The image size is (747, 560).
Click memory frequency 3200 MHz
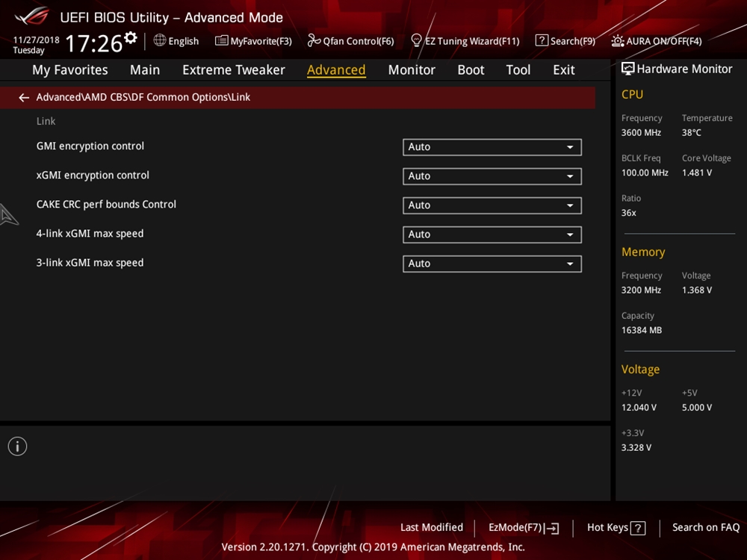coord(641,290)
